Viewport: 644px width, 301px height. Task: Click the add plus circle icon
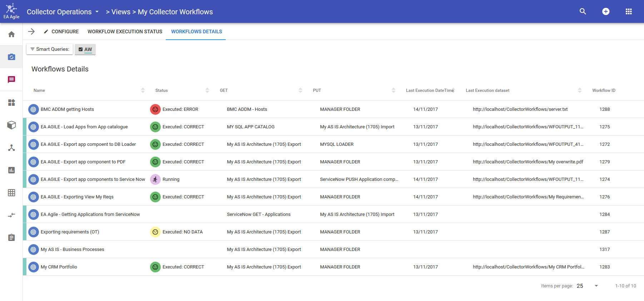coord(605,11)
